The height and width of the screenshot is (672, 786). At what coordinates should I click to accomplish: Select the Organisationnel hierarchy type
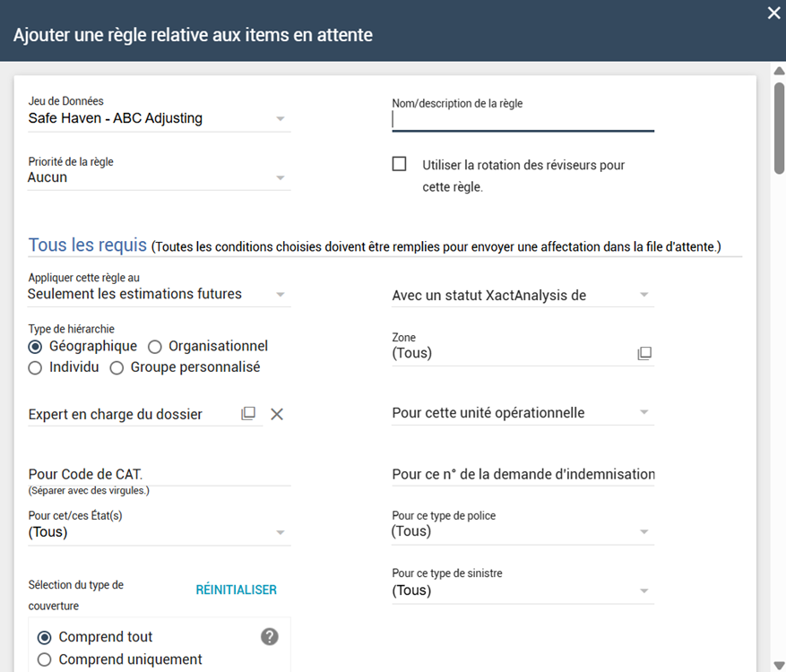(155, 346)
